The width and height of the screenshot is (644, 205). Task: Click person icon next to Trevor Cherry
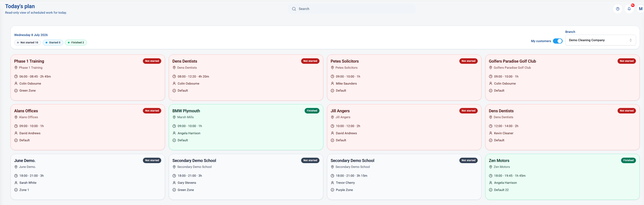(332, 183)
